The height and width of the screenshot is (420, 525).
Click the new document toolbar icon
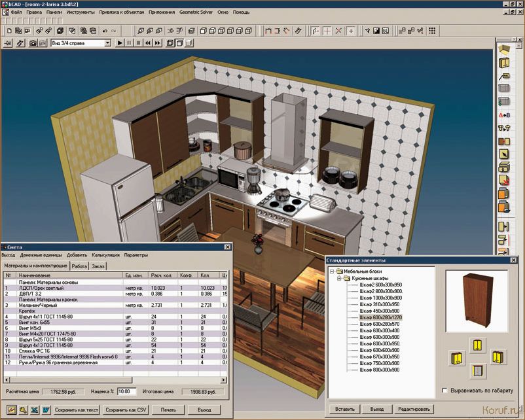pos(9,30)
